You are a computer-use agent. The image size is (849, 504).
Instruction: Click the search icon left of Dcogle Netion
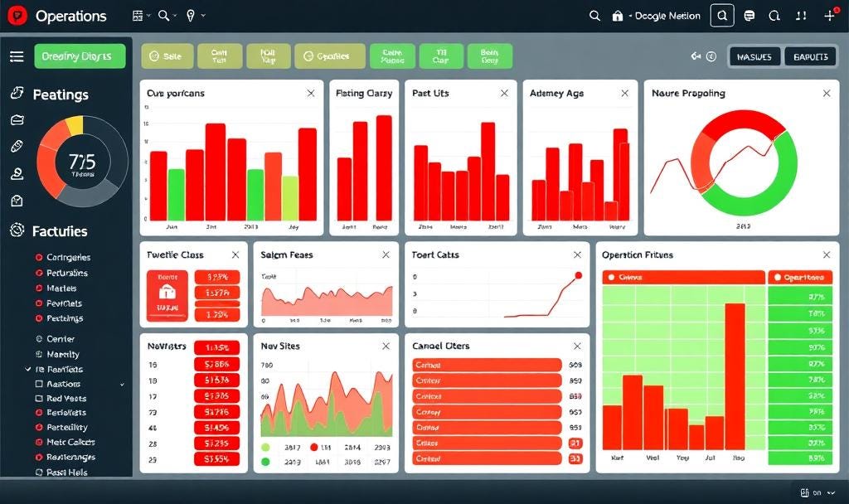(x=594, y=16)
